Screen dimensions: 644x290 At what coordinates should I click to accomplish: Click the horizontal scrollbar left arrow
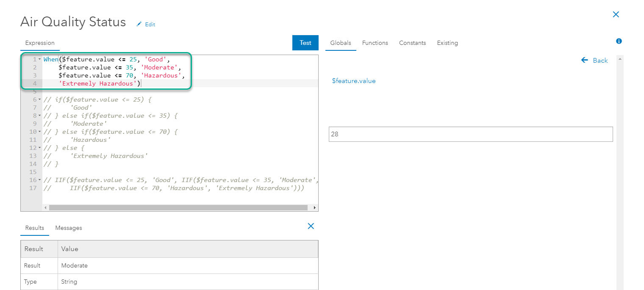point(45,208)
